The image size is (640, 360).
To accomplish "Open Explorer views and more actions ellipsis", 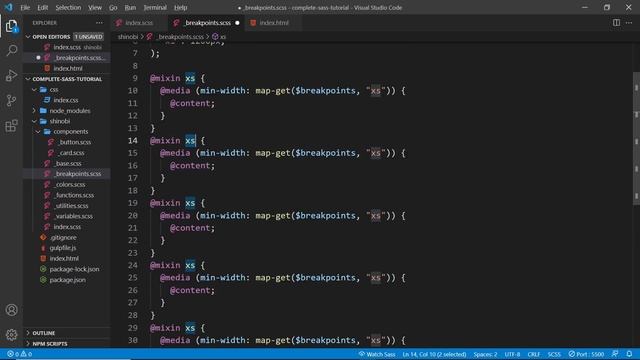I will (x=100, y=23).
